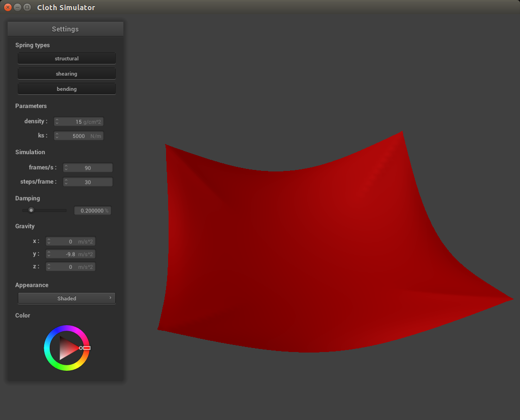The width and height of the screenshot is (520, 420).
Task: Click the damping slider handle
Action: tap(31, 210)
